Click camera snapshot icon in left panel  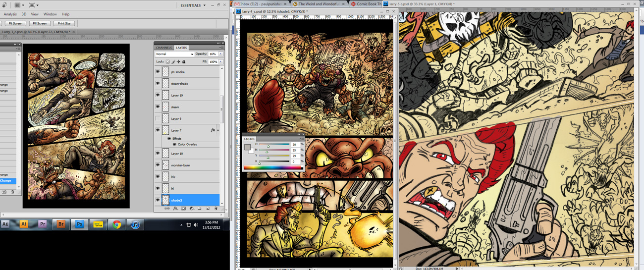(5, 192)
